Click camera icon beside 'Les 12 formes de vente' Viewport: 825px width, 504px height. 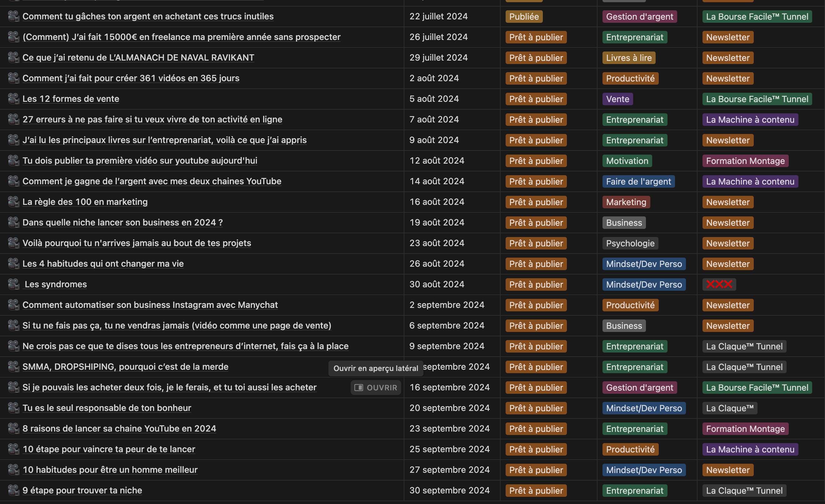(13, 99)
